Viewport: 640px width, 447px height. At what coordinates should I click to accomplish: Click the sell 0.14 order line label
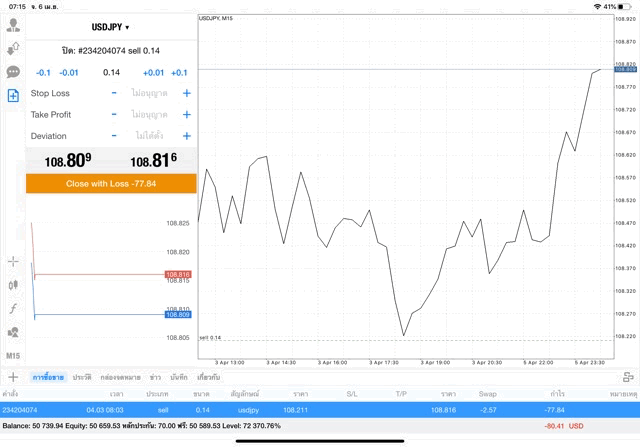tap(210, 338)
